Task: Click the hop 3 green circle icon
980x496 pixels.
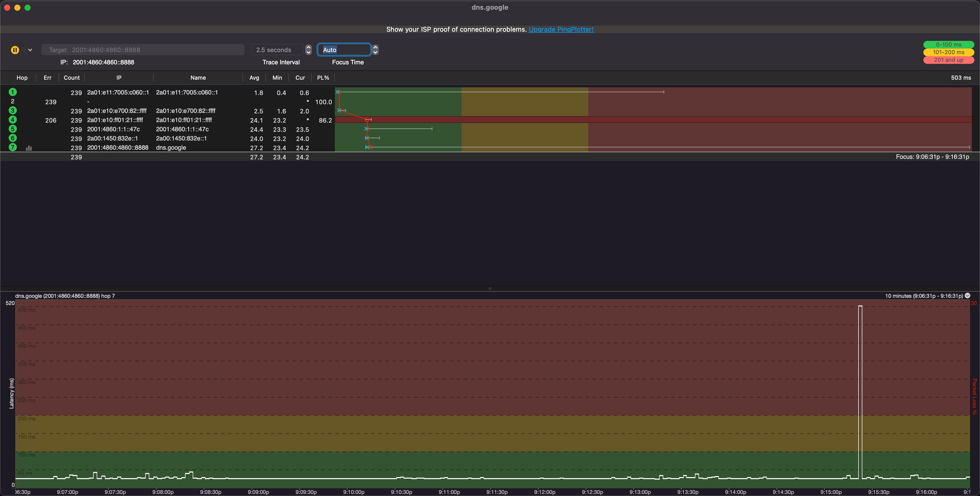Action: pyautogui.click(x=13, y=111)
